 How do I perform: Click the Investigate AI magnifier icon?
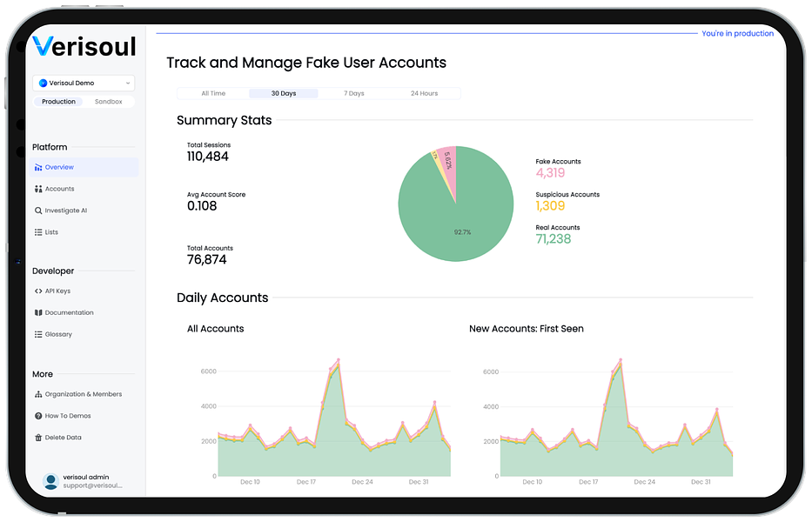[x=38, y=211]
